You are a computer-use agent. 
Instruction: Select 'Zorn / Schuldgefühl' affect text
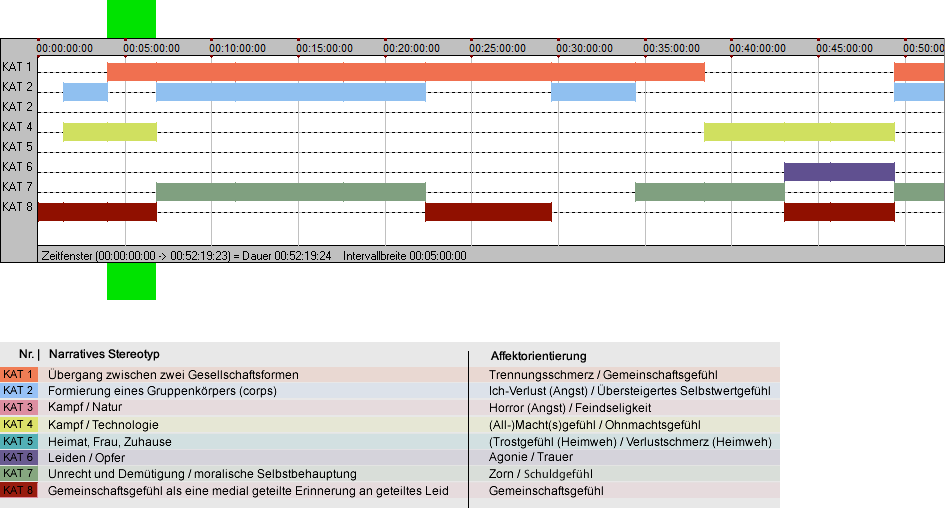pos(541,475)
